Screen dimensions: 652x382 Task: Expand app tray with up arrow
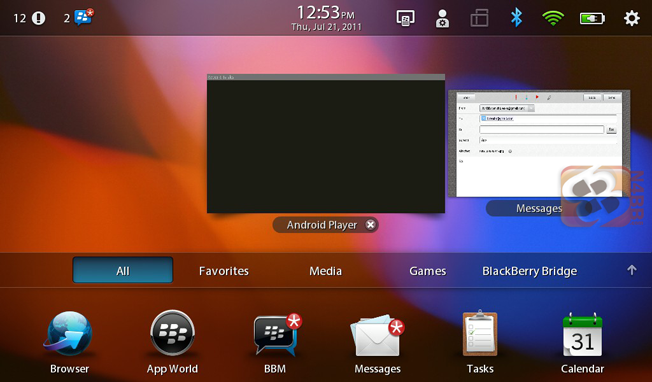tap(632, 270)
